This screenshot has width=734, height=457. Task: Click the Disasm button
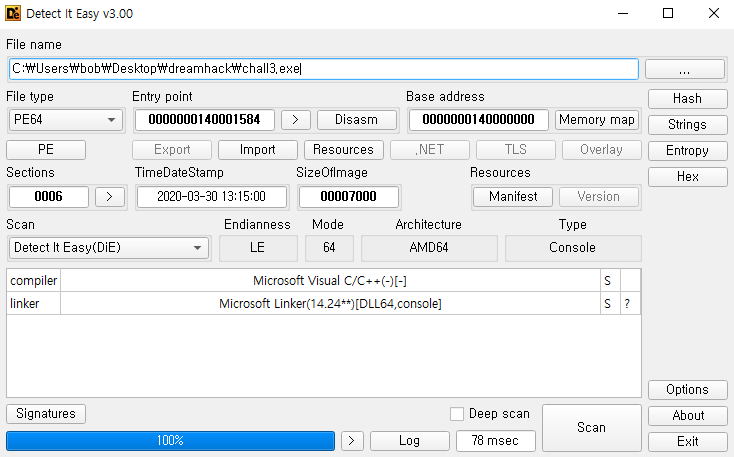[357, 120]
